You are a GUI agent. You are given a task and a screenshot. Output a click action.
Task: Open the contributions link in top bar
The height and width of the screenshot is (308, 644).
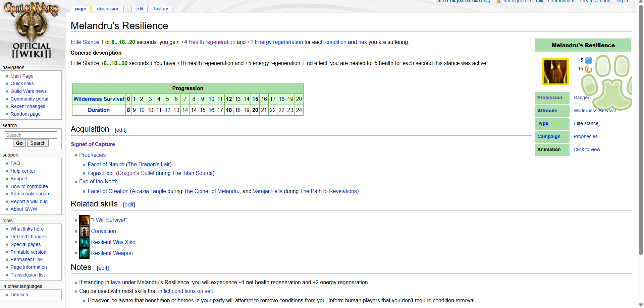coord(561,1)
